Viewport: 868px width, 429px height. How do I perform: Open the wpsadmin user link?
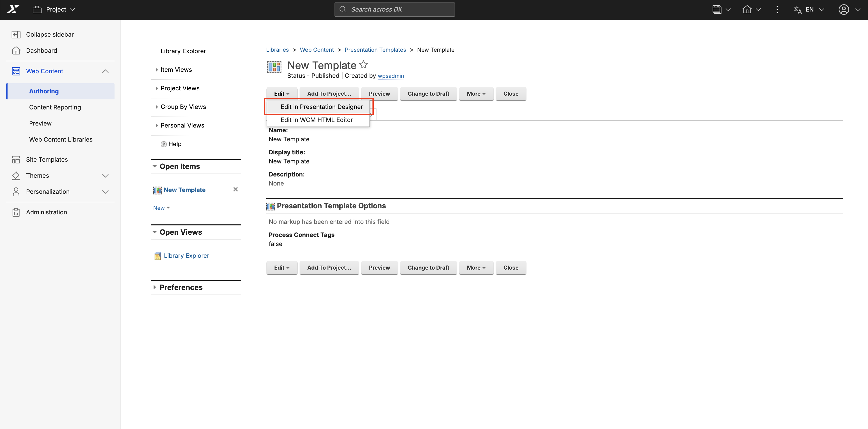pyautogui.click(x=391, y=76)
